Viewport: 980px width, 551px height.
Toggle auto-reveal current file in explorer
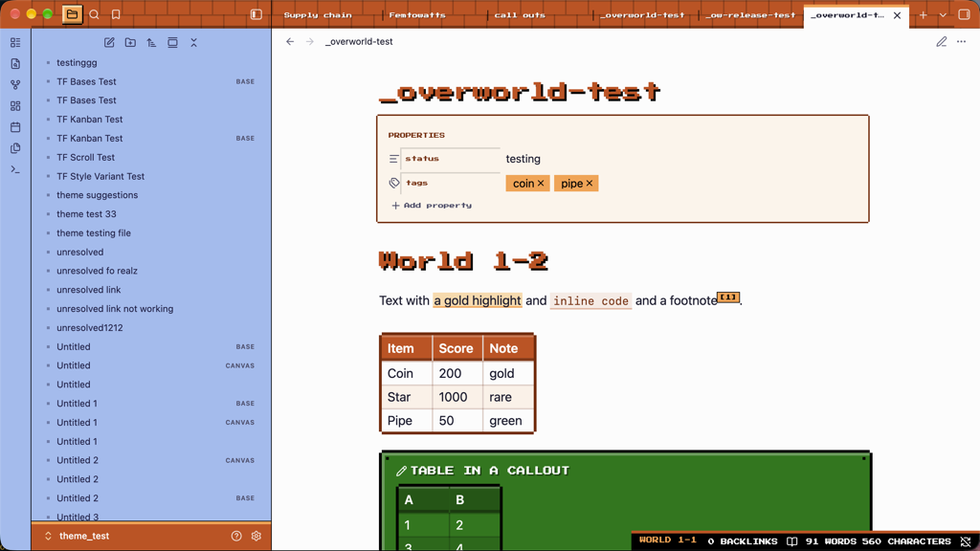(172, 42)
